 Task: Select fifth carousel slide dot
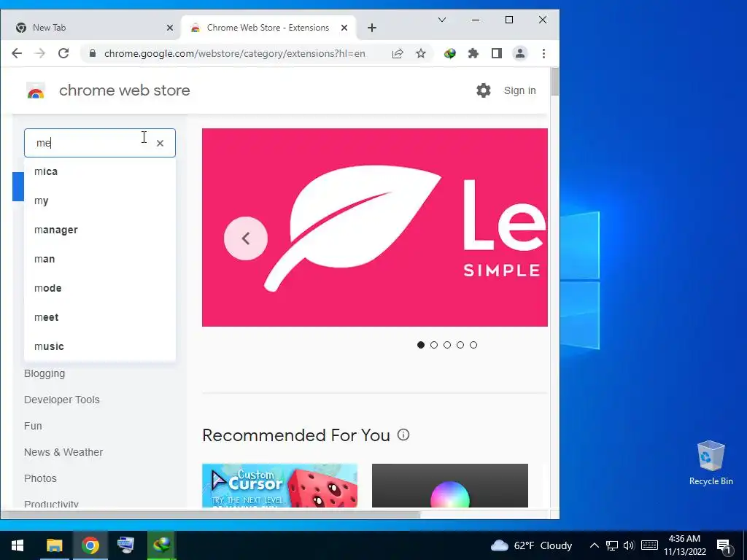tap(473, 345)
